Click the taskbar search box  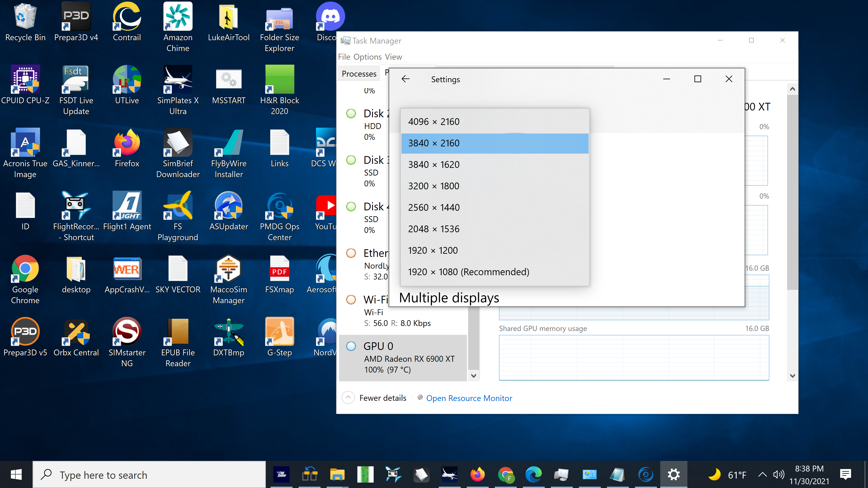[149, 475]
